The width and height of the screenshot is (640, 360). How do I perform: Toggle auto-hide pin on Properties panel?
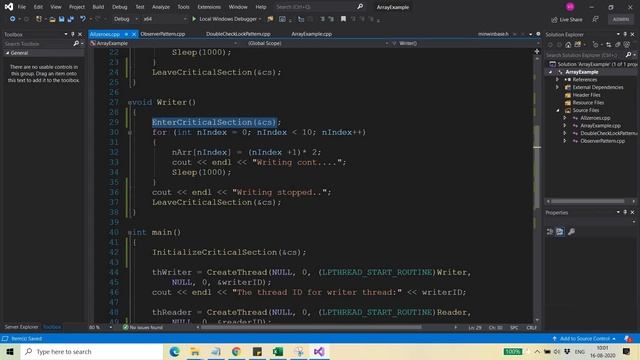625,212
